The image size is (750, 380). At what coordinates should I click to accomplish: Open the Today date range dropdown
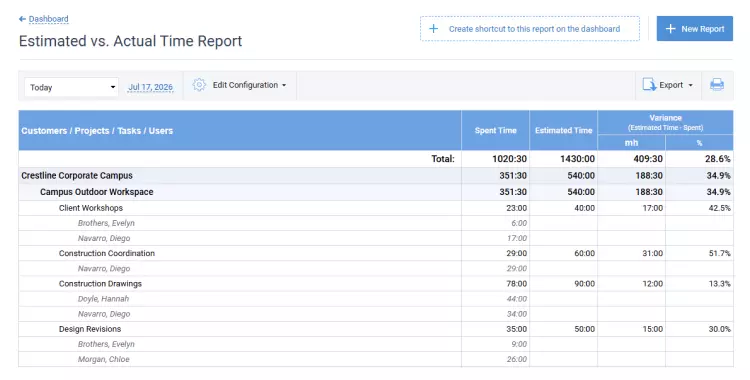71,87
